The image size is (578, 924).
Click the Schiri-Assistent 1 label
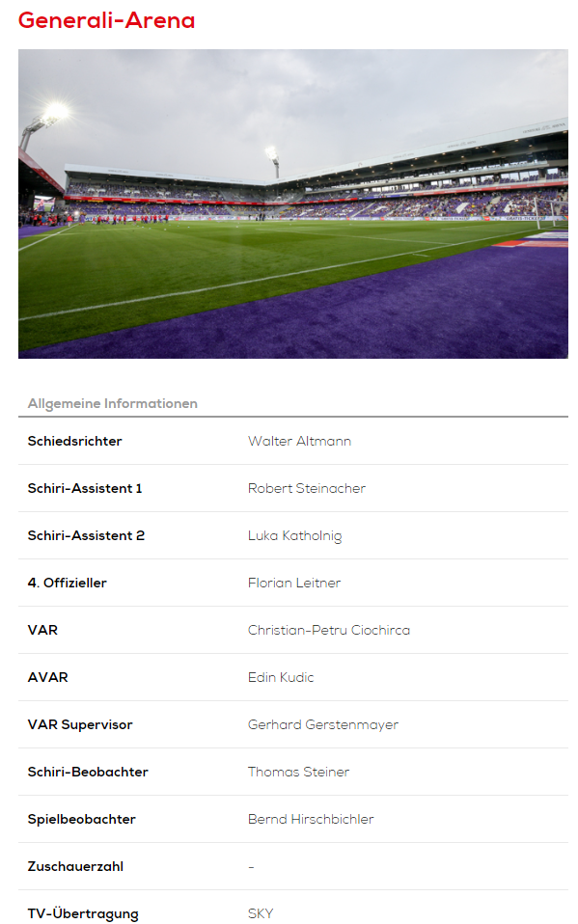coord(85,488)
